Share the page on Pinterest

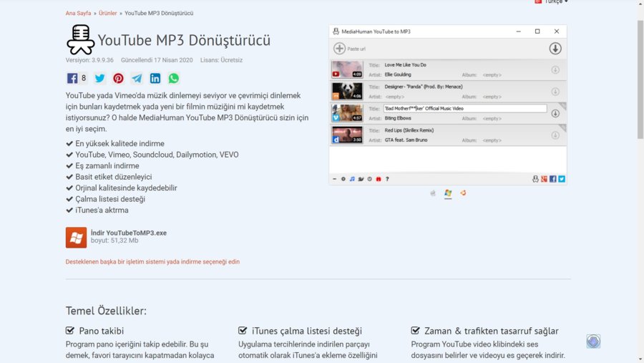click(x=118, y=78)
